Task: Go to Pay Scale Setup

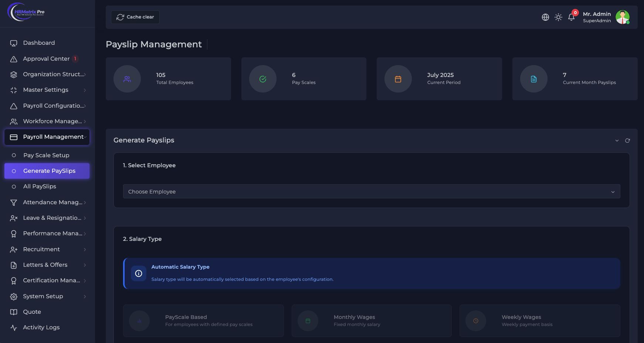Action: tap(46, 155)
